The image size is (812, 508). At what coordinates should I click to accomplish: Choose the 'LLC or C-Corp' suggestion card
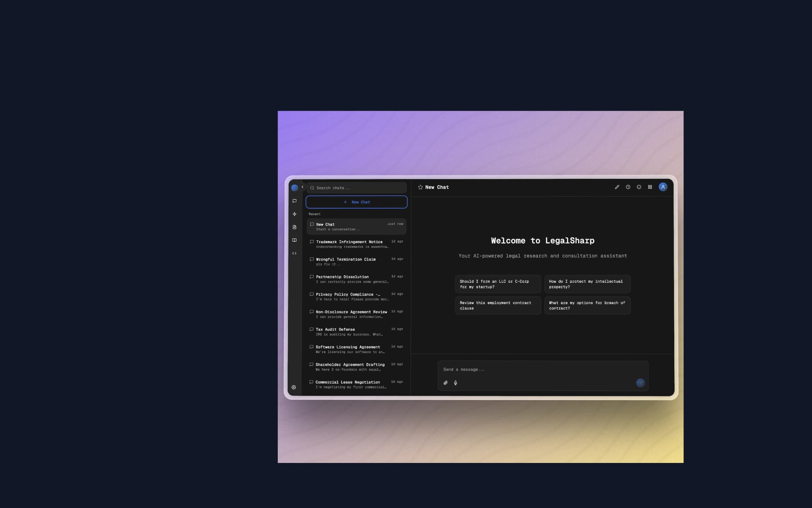tap(498, 284)
